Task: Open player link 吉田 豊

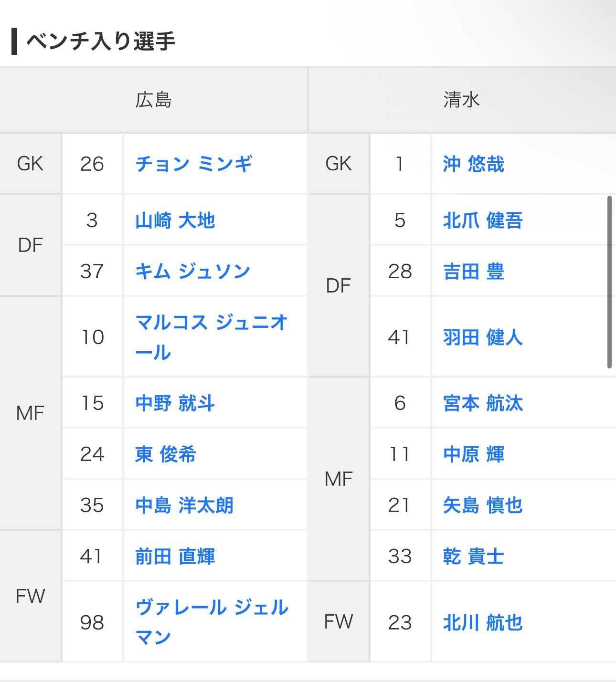Action: (474, 271)
